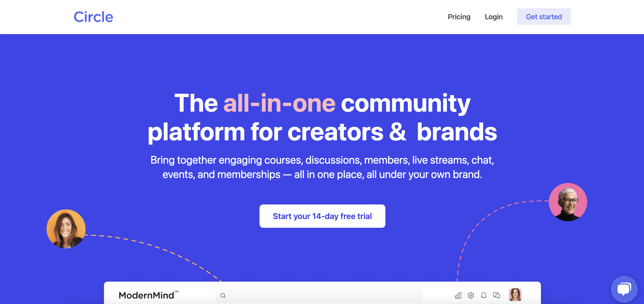Open the live chat support widget
The height and width of the screenshot is (304, 644).
(624, 289)
